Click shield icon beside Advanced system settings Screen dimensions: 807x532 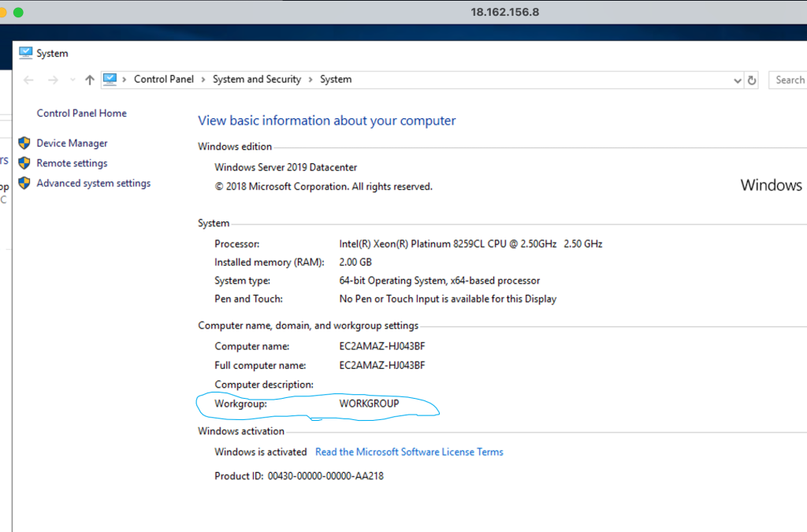pos(24,183)
